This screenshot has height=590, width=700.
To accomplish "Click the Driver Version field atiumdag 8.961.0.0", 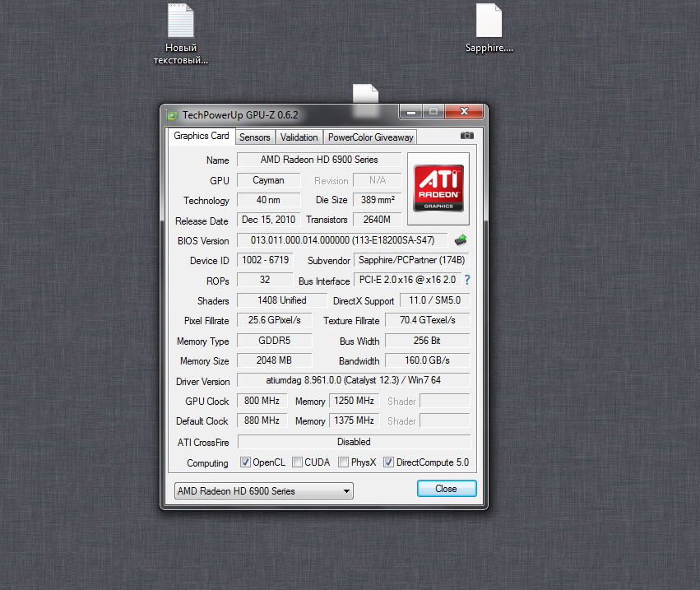I will 354,380.
